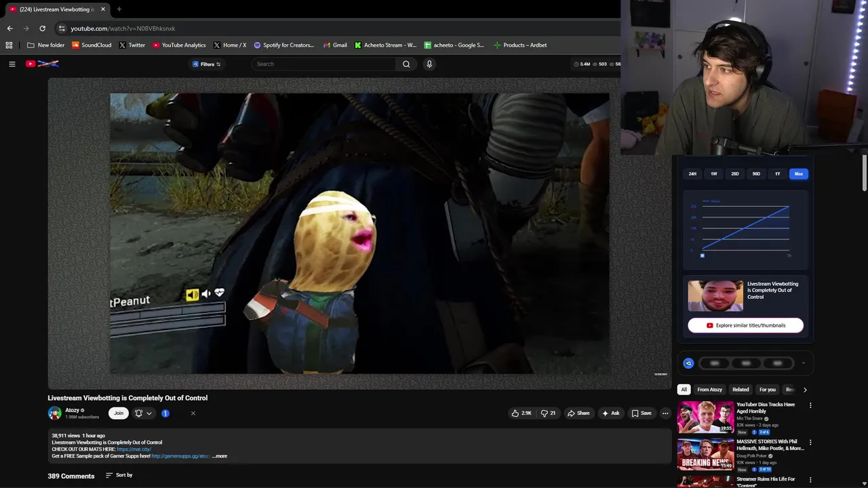Image resolution: width=868 pixels, height=488 pixels.
Task: Select the Related chip
Action: tap(741, 390)
